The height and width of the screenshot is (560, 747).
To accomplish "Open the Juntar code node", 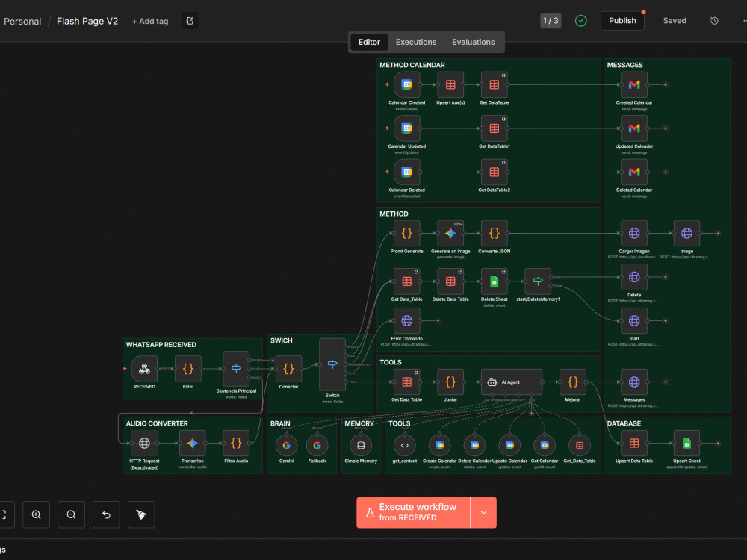I will click(450, 382).
